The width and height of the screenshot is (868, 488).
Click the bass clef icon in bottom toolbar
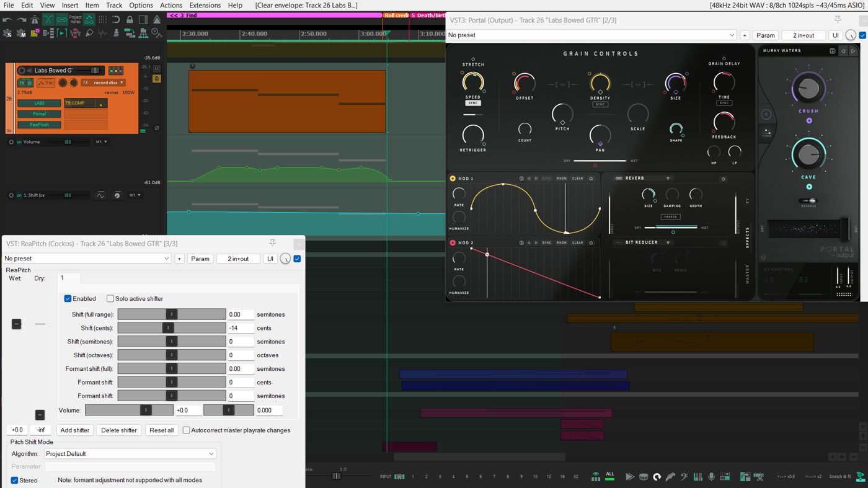click(684, 477)
